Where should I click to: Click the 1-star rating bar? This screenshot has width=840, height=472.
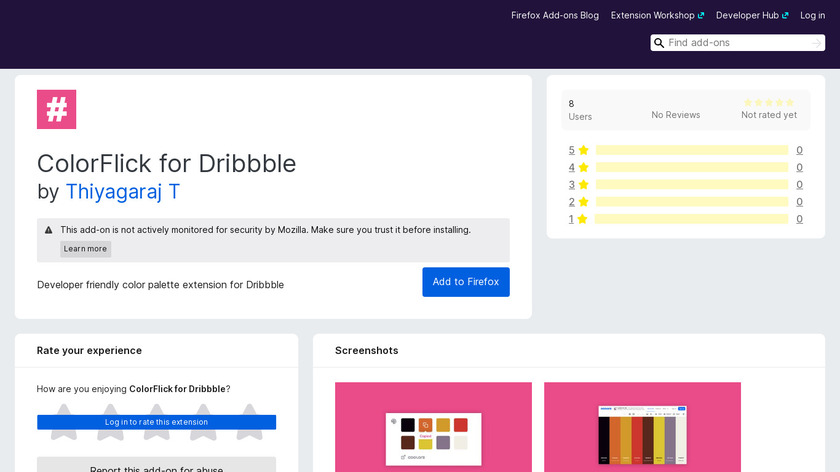tap(692, 219)
